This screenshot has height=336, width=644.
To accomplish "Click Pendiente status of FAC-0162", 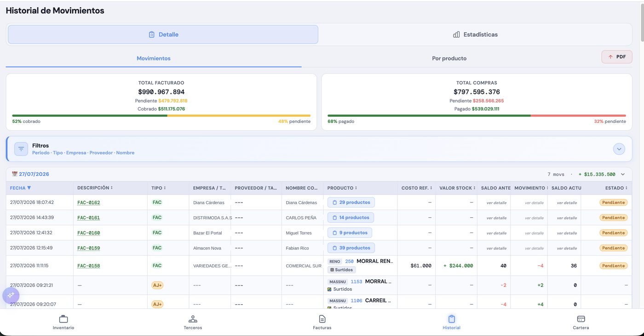I will [x=614, y=203].
